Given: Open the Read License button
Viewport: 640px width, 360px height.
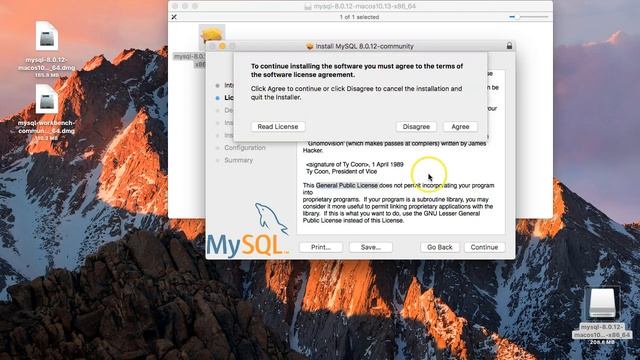Looking at the screenshot, I should click(x=278, y=127).
